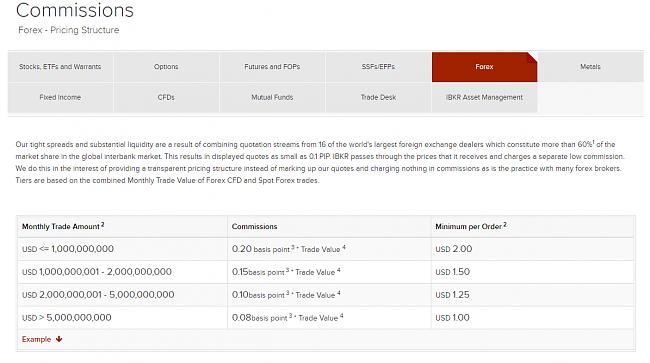
Task: Select the USD 1,000,000,001 - 2,000,000,000 cell
Action: pos(122,272)
